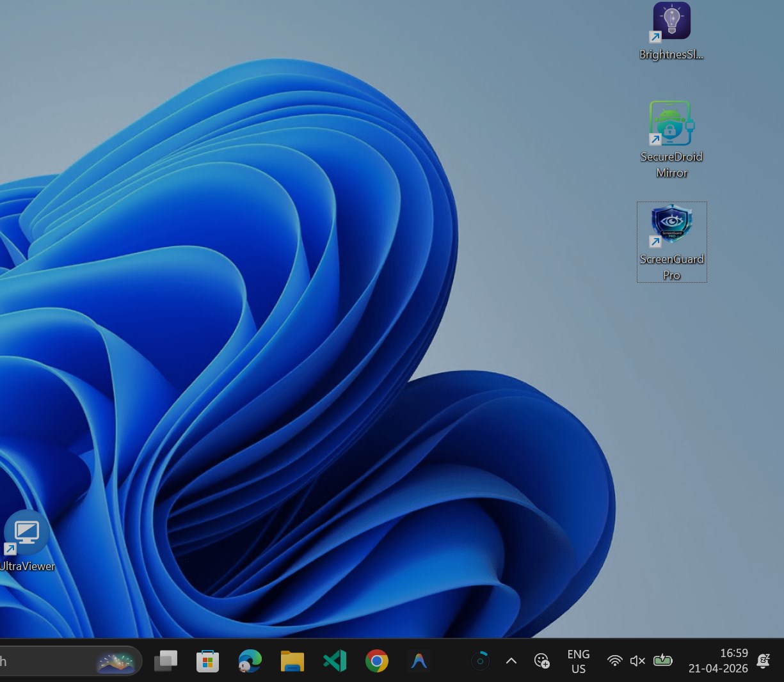Click the circular loading tray icon
784x682 pixels.
[x=480, y=661]
